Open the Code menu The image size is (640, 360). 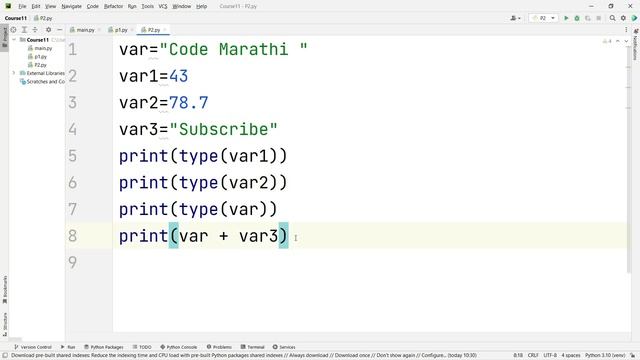(93, 7)
